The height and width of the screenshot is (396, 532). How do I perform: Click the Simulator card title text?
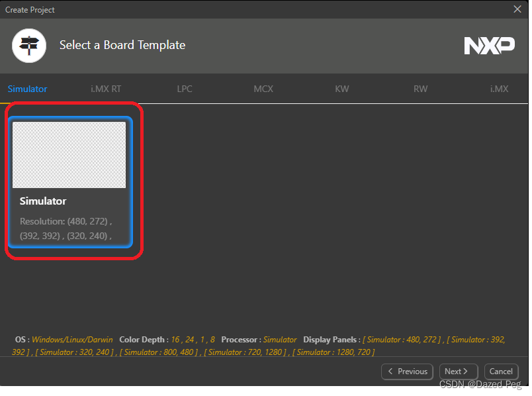43,201
